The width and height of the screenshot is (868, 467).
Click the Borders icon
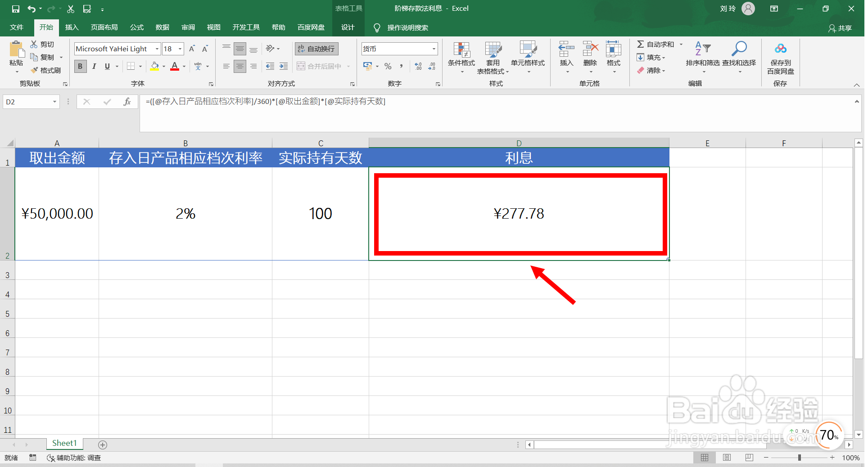coord(131,66)
